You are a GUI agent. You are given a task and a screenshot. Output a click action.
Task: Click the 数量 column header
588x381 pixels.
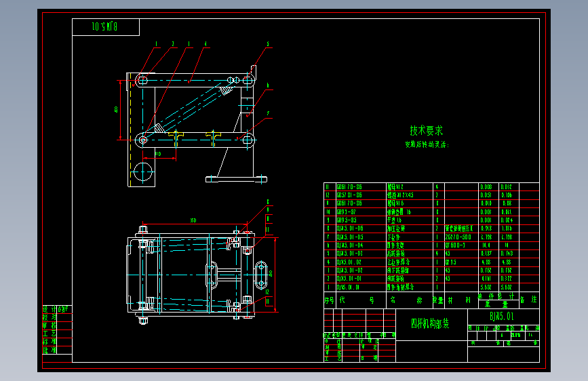point(437,300)
